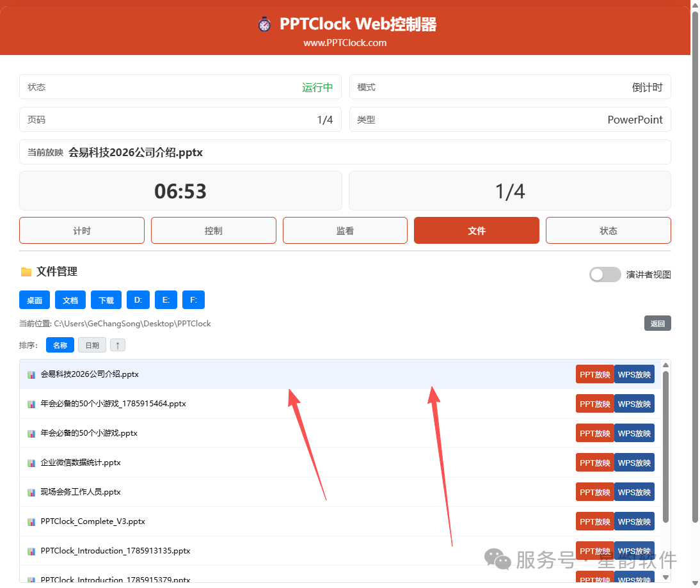Image resolution: width=700 pixels, height=588 pixels.
Task: Sort files by 日期
Action: 92,345
